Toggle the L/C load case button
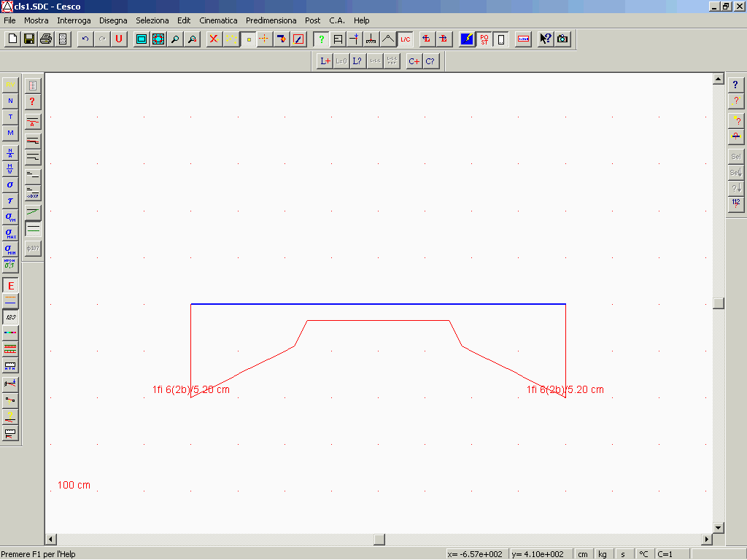Screen dimensions: 747x560 (405, 39)
